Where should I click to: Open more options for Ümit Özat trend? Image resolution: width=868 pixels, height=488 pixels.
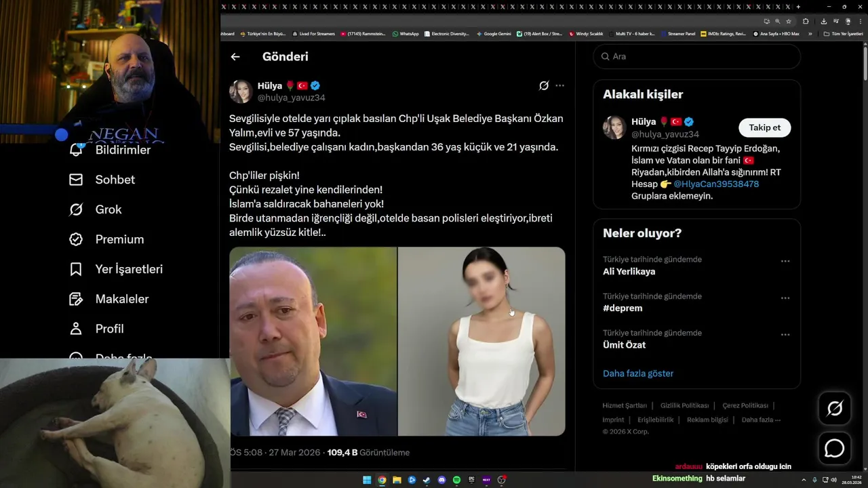785,334
